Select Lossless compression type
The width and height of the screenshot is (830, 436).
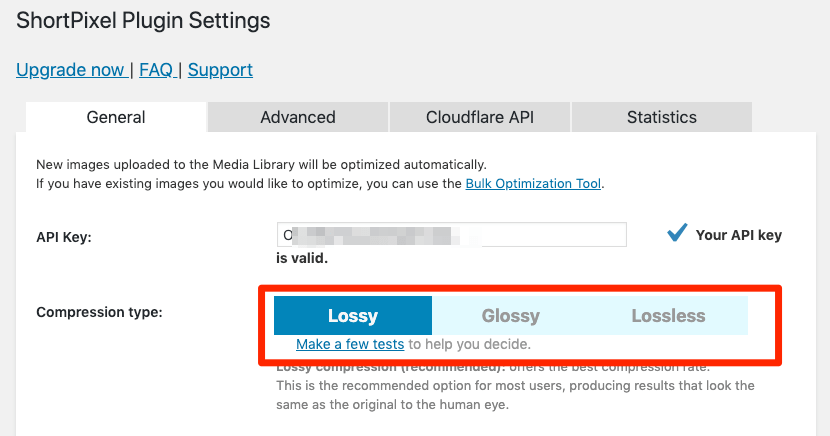point(668,316)
